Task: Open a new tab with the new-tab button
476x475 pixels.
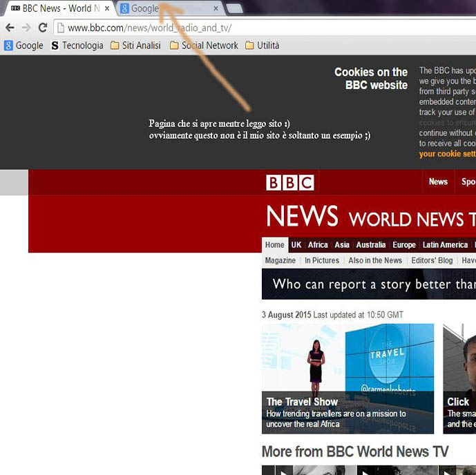Action: (234, 8)
